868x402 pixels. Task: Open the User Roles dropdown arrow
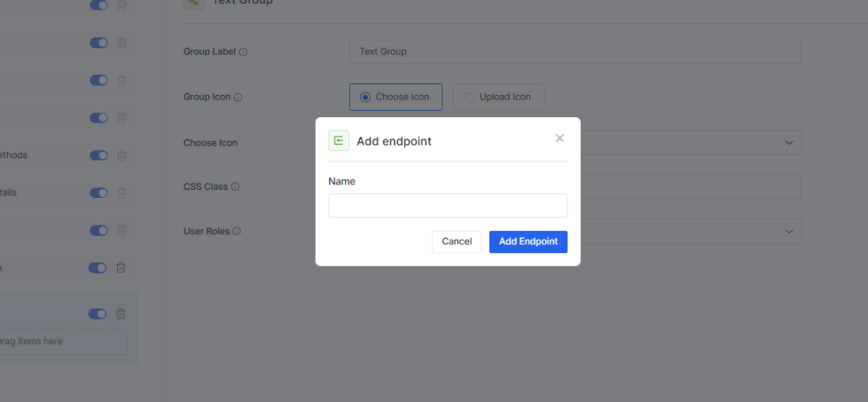point(789,232)
